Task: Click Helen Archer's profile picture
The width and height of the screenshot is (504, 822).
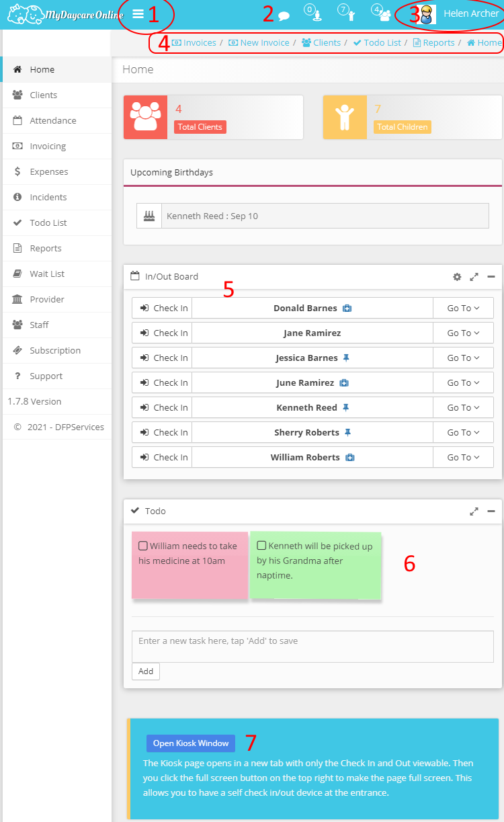Action: (425, 13)
